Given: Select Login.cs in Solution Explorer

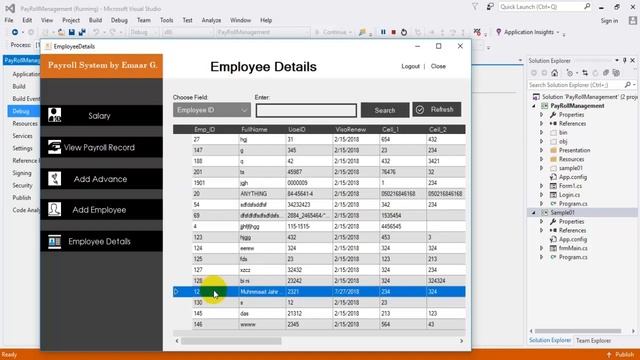Looking at the screenshot, I should [569, 195].
